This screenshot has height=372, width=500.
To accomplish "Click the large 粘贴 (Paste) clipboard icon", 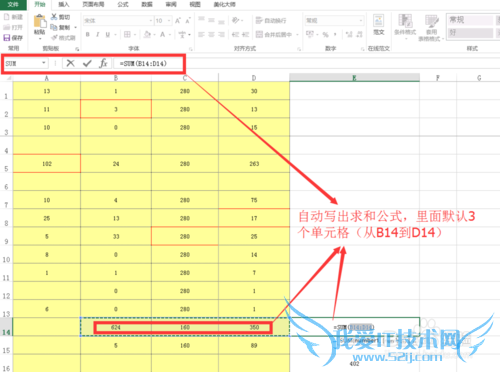I will pyautogui.click(x=40, y=21).
